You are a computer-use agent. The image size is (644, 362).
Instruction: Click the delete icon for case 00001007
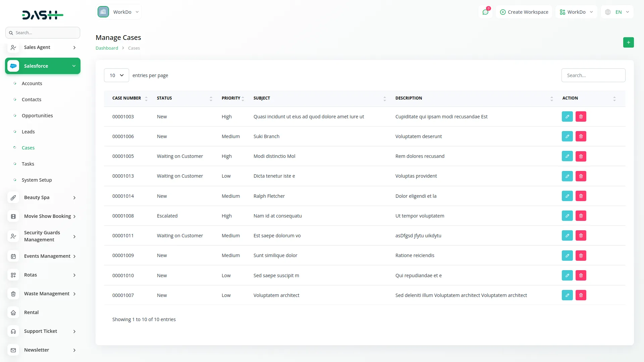(x=581, y=295)
